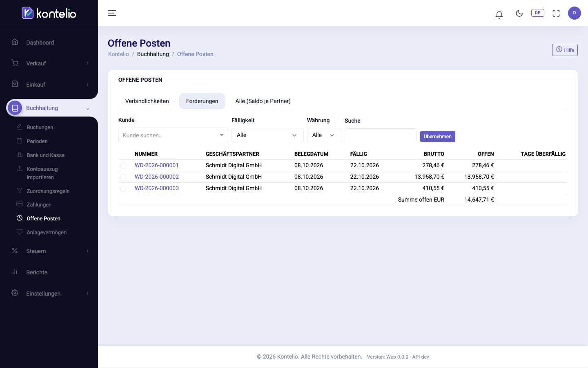Viewport: 588px width, 368px height.
Task: Click into the Suche input field
Action: click(381, 135)
